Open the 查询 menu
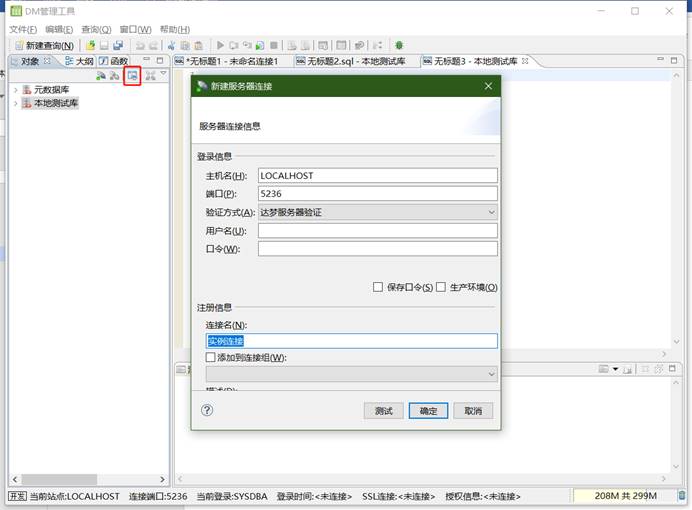The height and width of the screenshot is (510, 692). [x=96, y=30]
